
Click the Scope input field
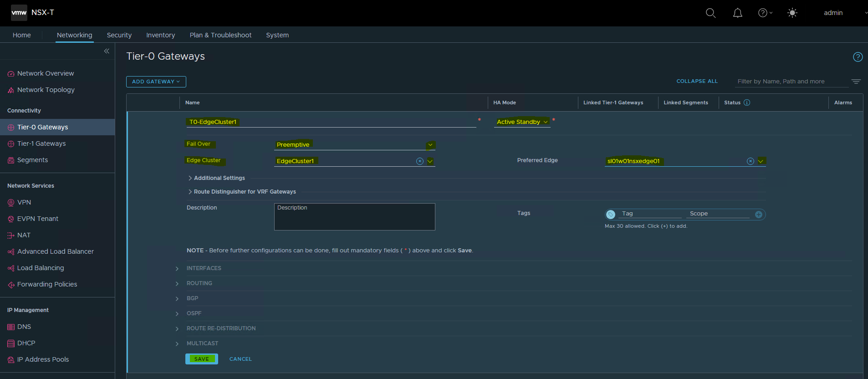719,214
